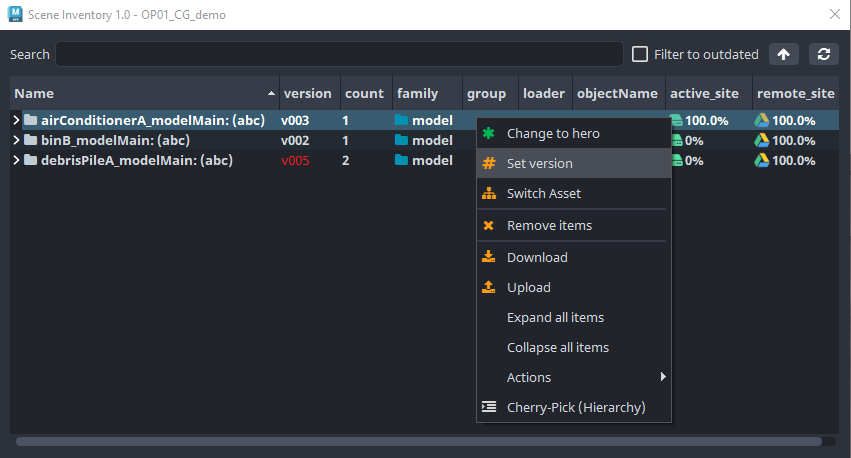Click Google Drive icon in binB row
This screenshot has width=851, height=458.
762,141
